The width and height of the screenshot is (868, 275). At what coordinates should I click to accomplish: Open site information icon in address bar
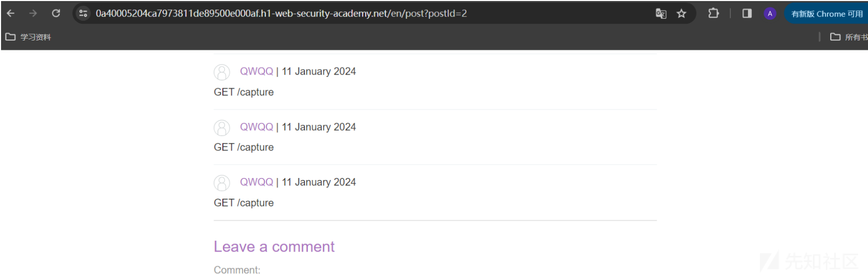point(83,13)
